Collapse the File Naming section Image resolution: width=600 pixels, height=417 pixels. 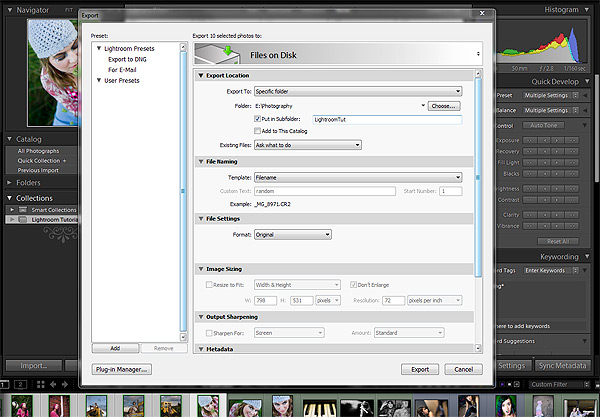point(201,162)
